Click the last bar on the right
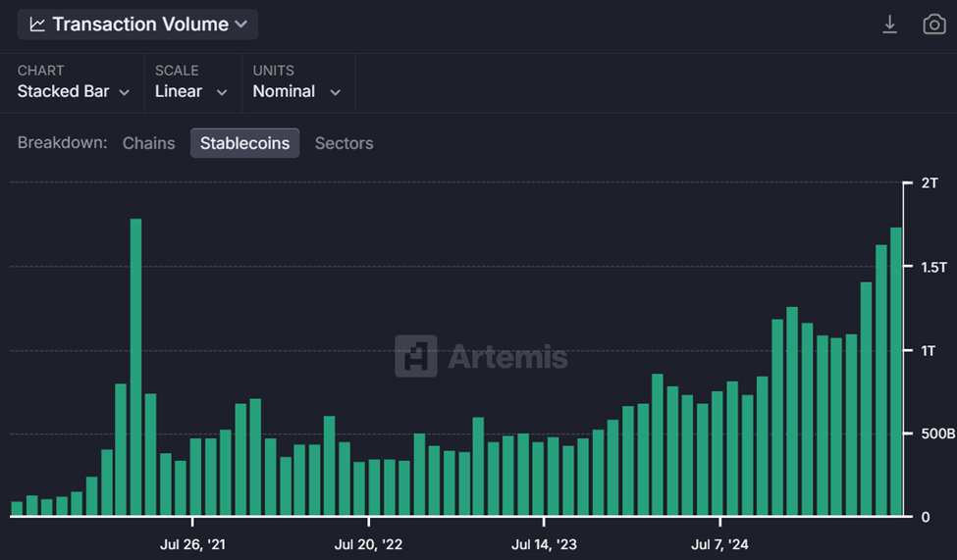The height and width of the screenshot is (560, 957). click(x=896, y=372)
